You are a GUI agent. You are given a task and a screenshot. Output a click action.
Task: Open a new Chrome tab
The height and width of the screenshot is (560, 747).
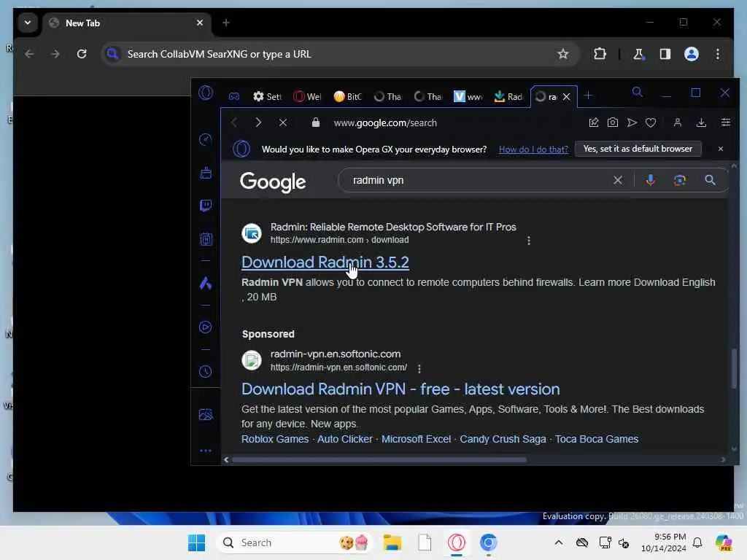click(x=226, y=23)
